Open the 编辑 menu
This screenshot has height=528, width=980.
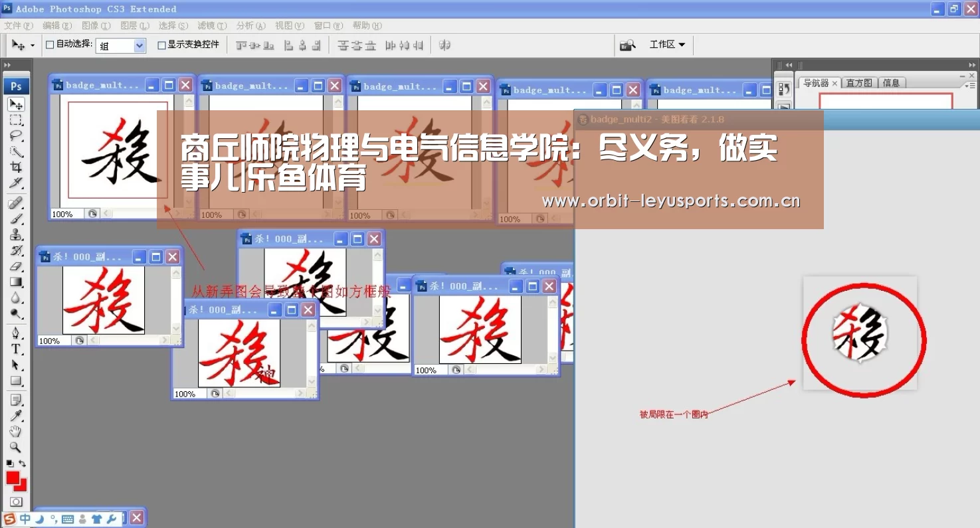coord(57,25)
